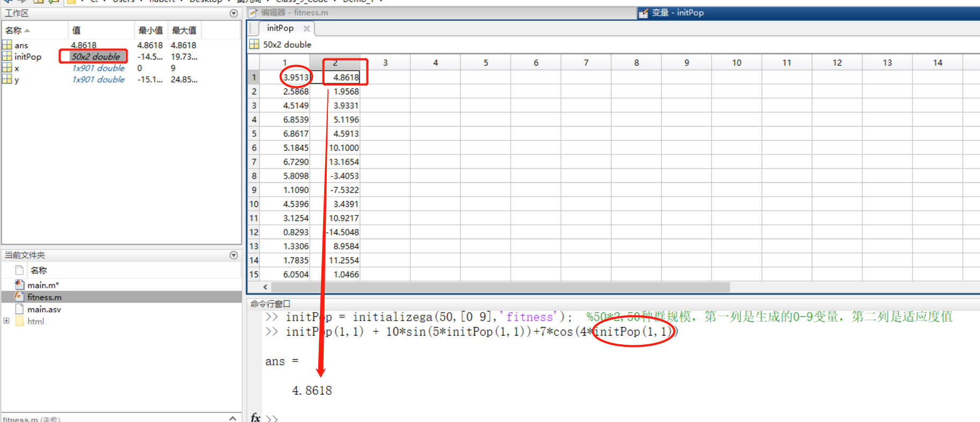Viewport: 980px width, 422px height.
Task: Click cell value 3.9513 in row 1
Action: tap(296, 77)
